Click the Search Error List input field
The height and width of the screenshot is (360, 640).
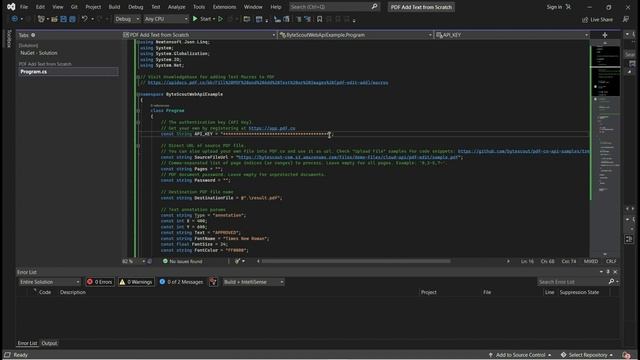pyautogui.click(x=572, y=282)
